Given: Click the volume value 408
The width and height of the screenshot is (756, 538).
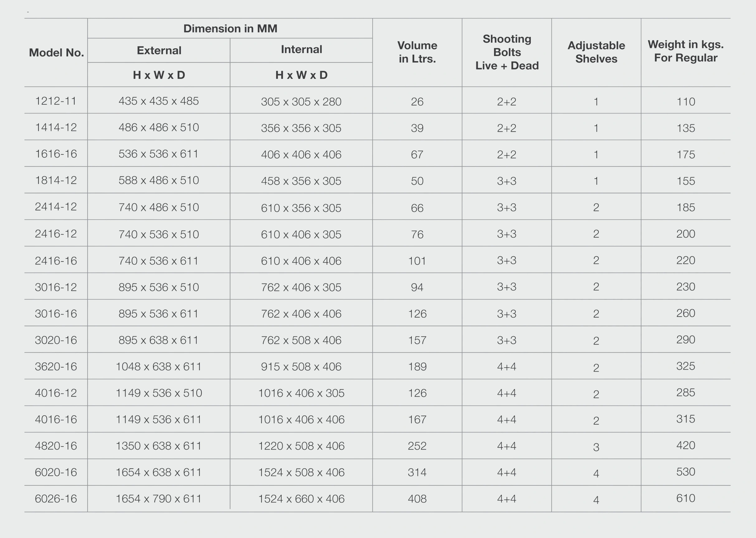Looking at the screenshot, I should (417, 499).
